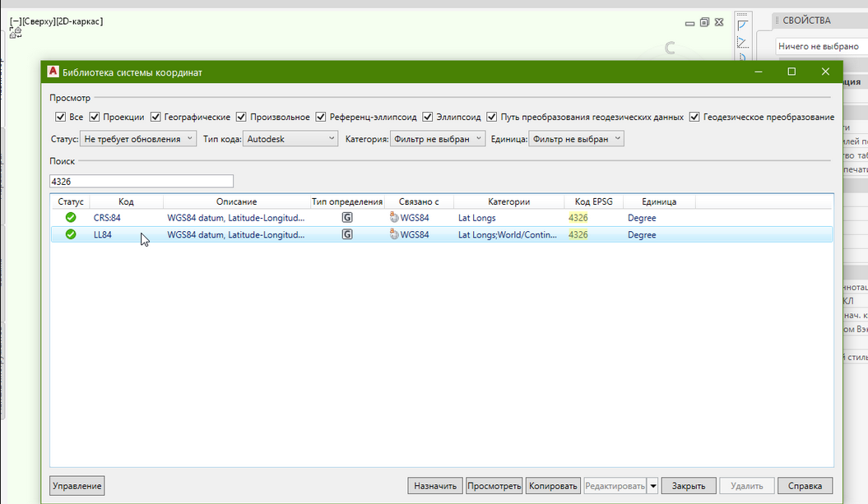The image size is (868, 504).
Task: Click the viewport restore icon at top right
Action: 704,22
